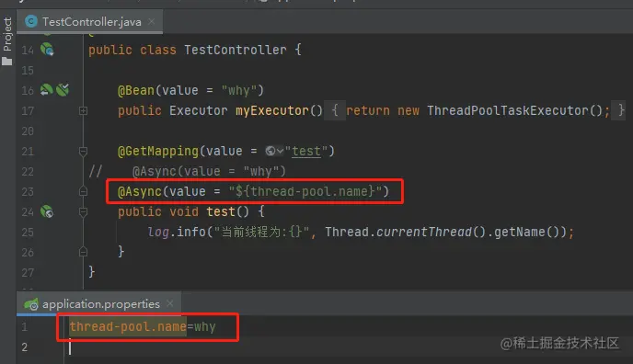Viewport: 633px width, 364px height.
Task: Click the second Spring gutter icon on line 16
Action: tap(63, 89)
